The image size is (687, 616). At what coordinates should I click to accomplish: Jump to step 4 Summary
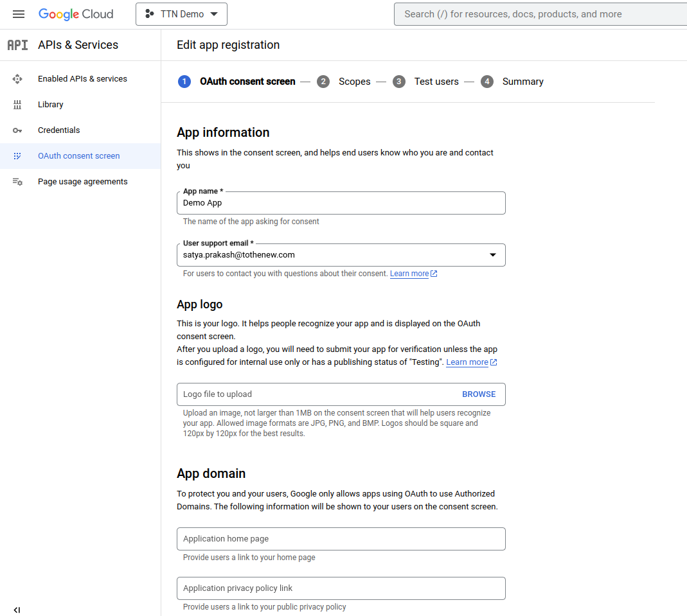[512, 82]
